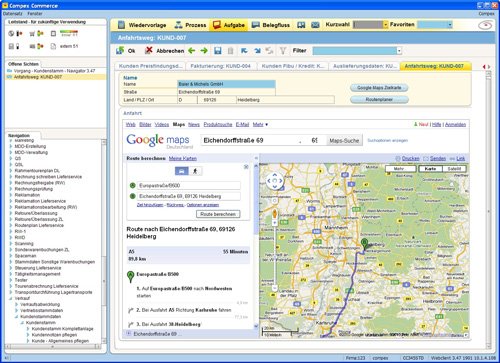The width and height of the screenshot is (500, 363).
Task: Open the Meine Karten link
Action: 183,158
